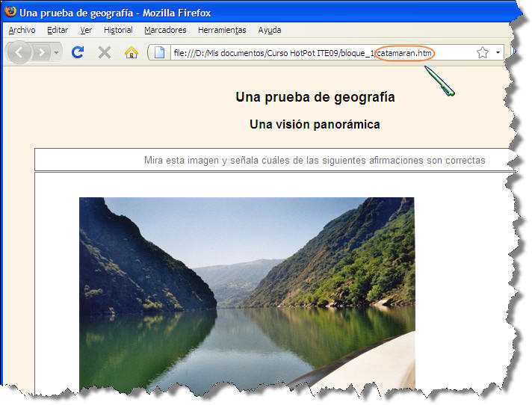Click the Firefox logo in title bar
This screenshot has height=405, width=532.
pyautogui.click(x=10, y=12)
